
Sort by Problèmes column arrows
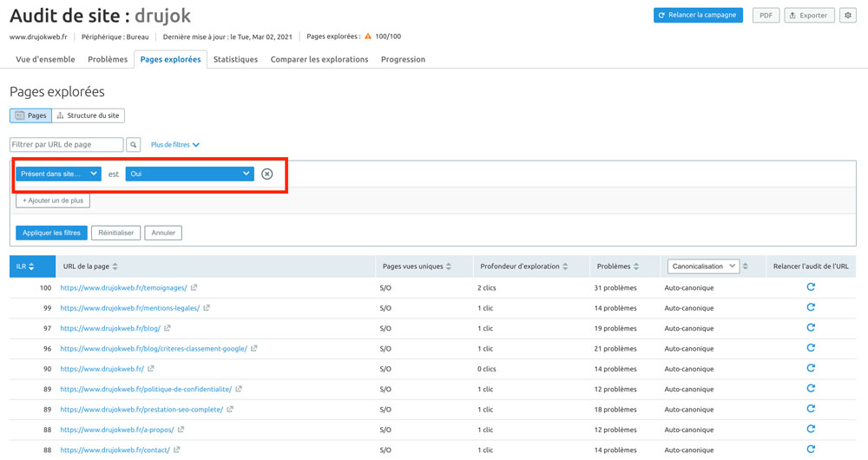pyautogui.click(x=636, y=266)
